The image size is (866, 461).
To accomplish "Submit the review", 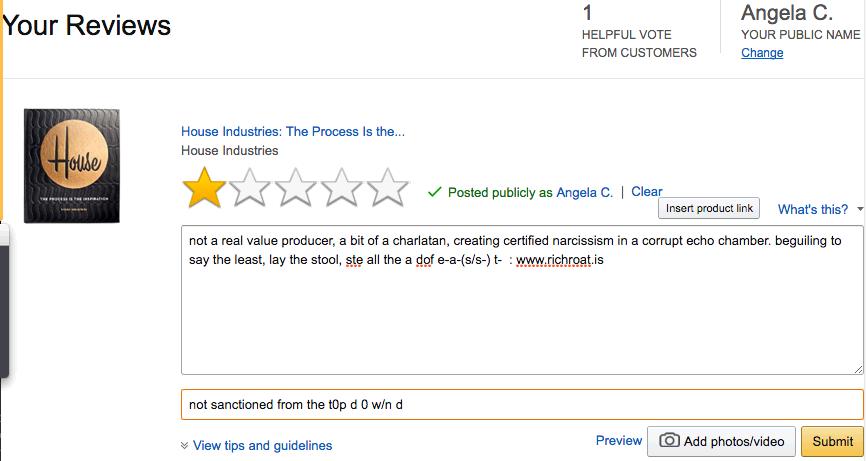I will tap(832, 441).
